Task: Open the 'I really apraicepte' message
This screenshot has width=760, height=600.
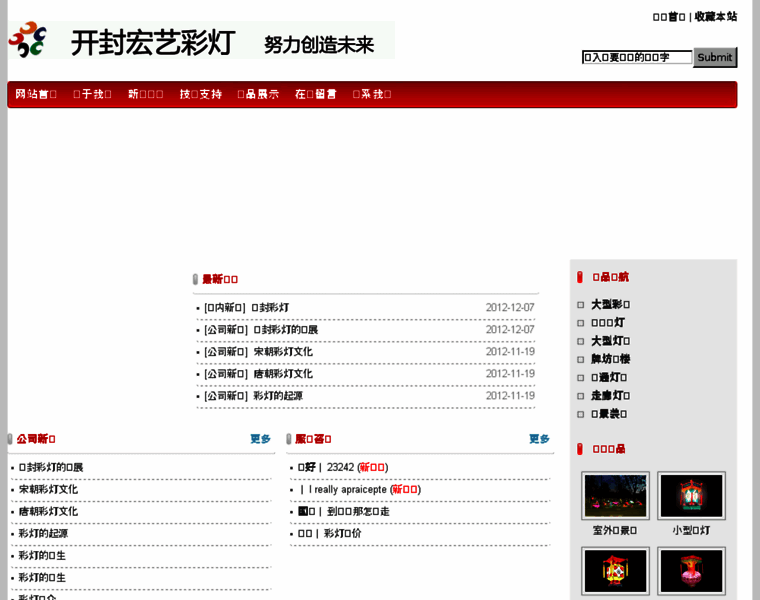Action: point(349,489)
